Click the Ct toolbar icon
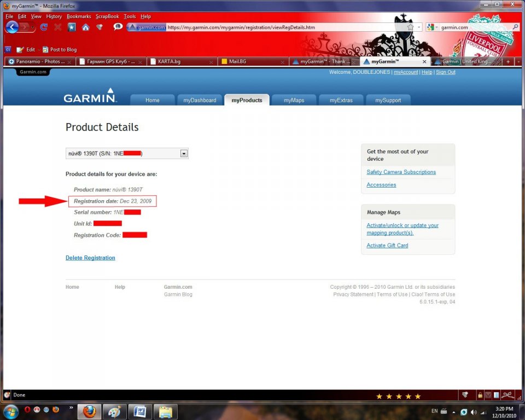Viewport: 525px width, 420px height. [8, 50]
